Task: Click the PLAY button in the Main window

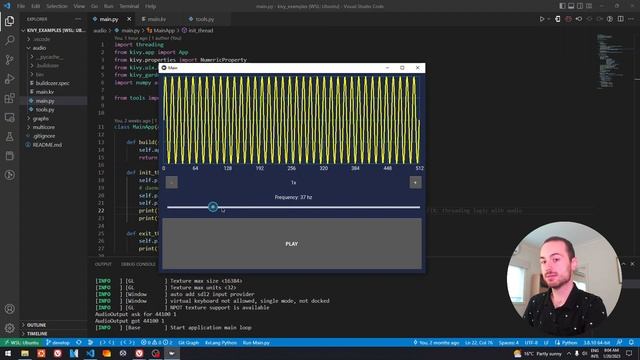Action: pyautogui.click(x=292, y=244)
